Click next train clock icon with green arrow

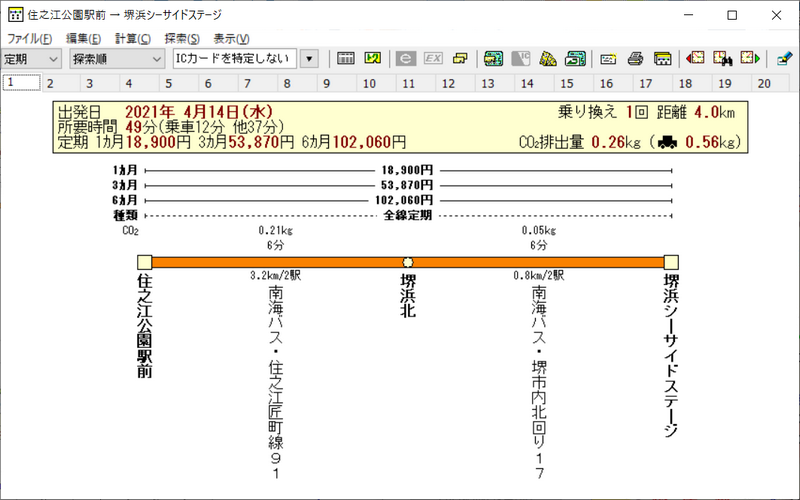(750, 58)
